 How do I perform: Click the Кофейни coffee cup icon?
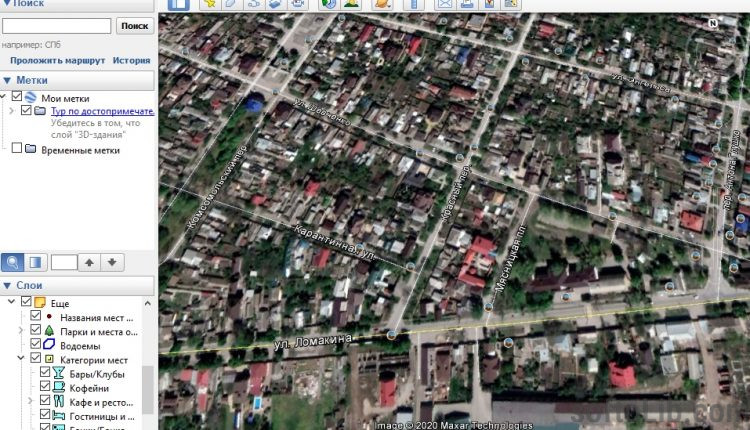tap(58, 387)
